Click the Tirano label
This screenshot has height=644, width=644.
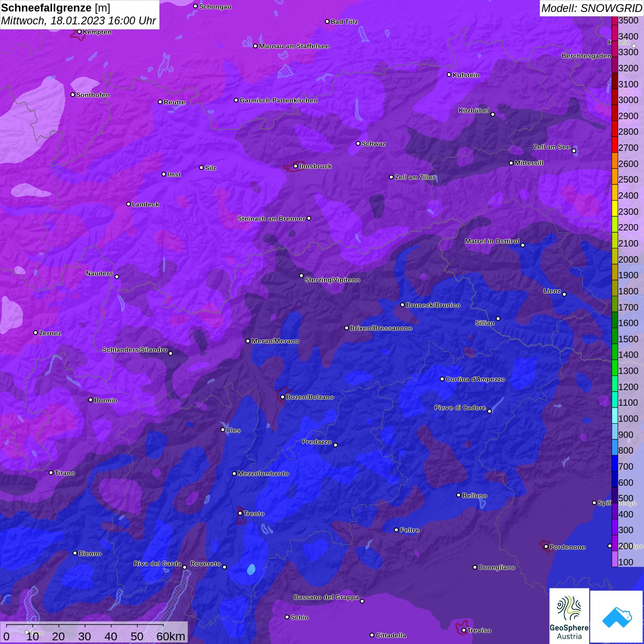[x=65, y=473]
